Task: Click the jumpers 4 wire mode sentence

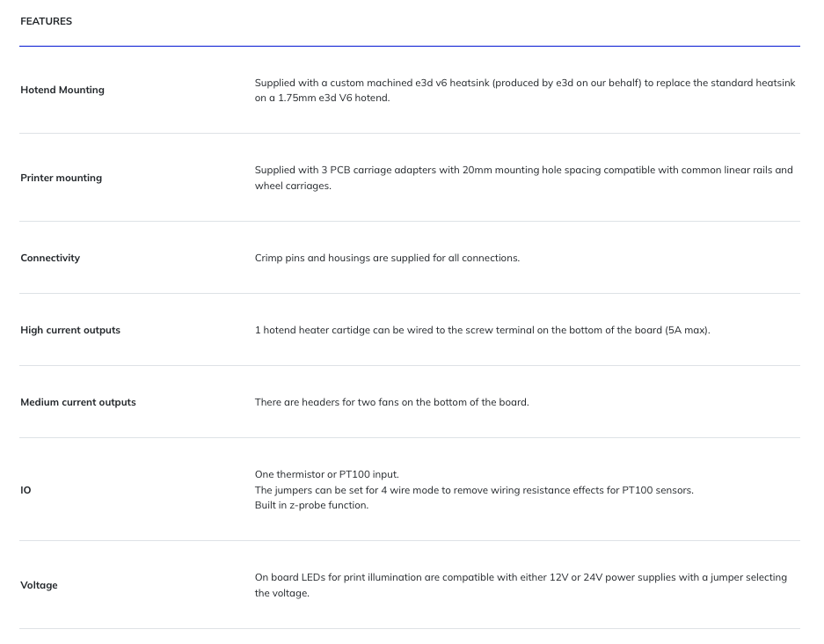Action: 474,490
